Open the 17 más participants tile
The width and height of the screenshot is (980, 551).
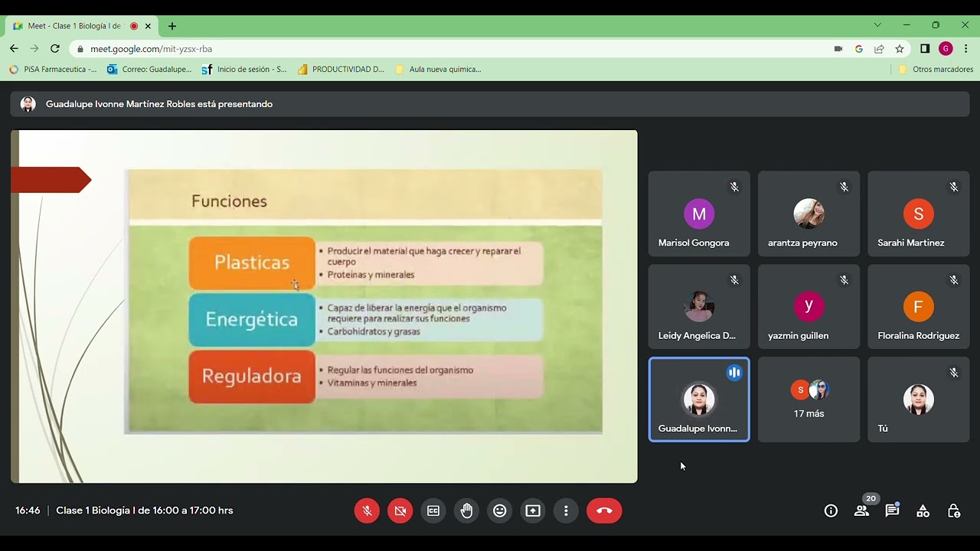click(808, 399)
